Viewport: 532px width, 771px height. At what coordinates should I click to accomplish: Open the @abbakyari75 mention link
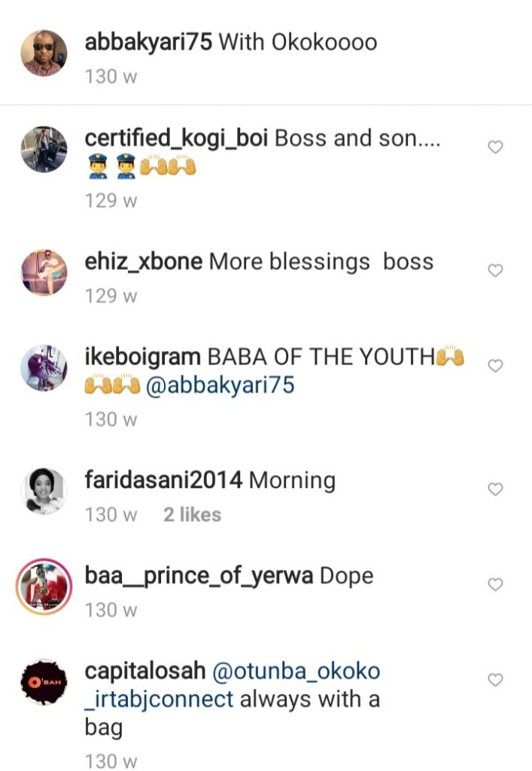pos(220,385)
